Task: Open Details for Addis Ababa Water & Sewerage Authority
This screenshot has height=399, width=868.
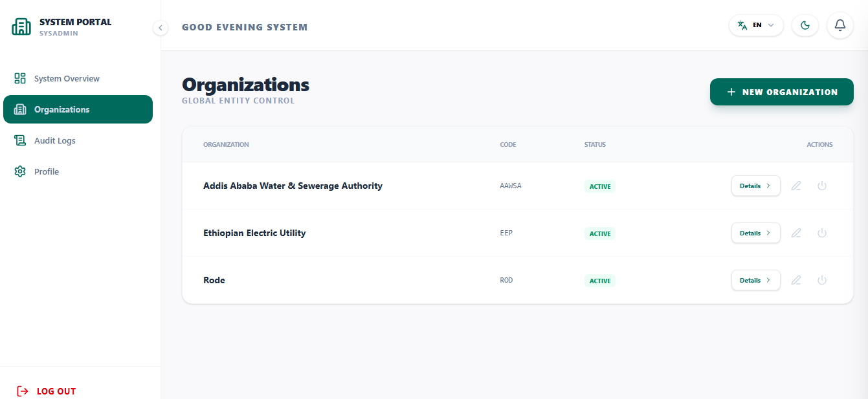Action: (x=755, y=186)
